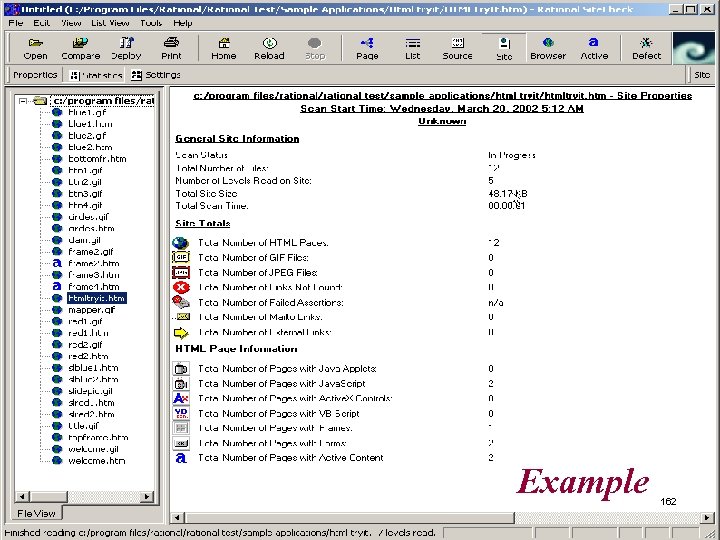Show the Source view
The height and width of the screenshot is (540, 720).
(457, 49)
